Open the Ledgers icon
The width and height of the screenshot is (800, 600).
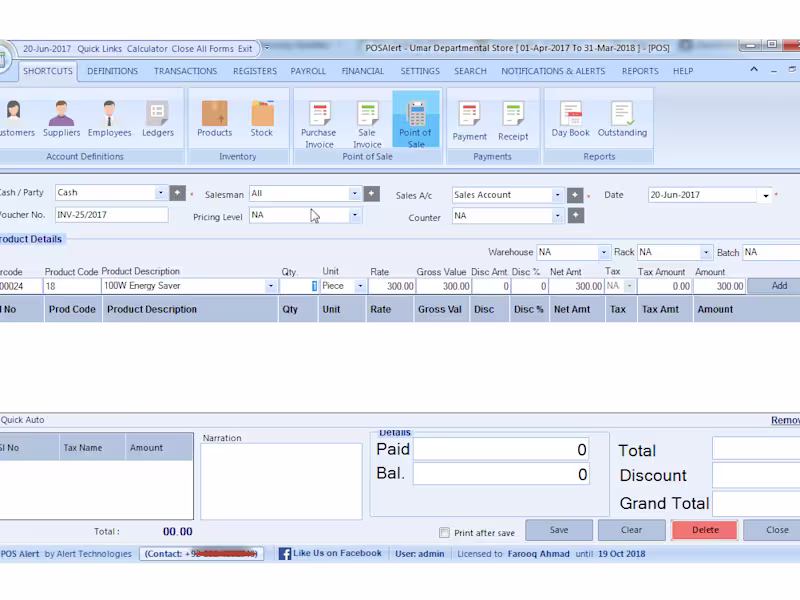coord(157,118)
